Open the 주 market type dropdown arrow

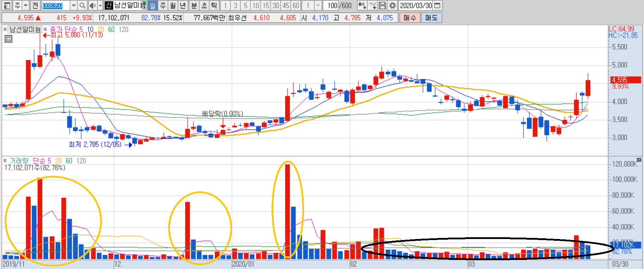pyautogui.click(x=26, y=5)
